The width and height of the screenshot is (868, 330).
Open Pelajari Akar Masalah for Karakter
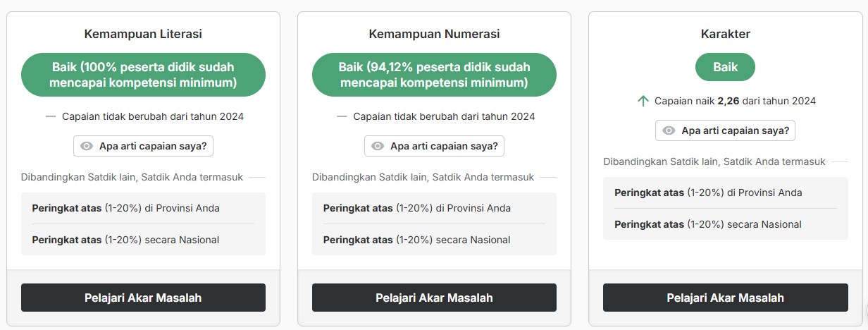click(725, 298)
